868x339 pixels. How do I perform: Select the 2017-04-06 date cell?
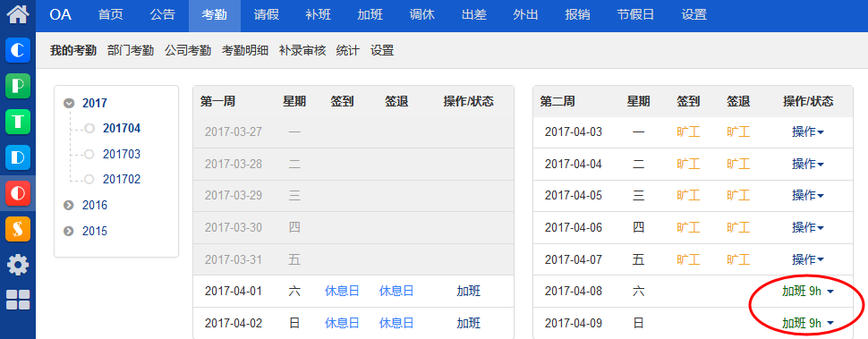(x=574, y=227)
